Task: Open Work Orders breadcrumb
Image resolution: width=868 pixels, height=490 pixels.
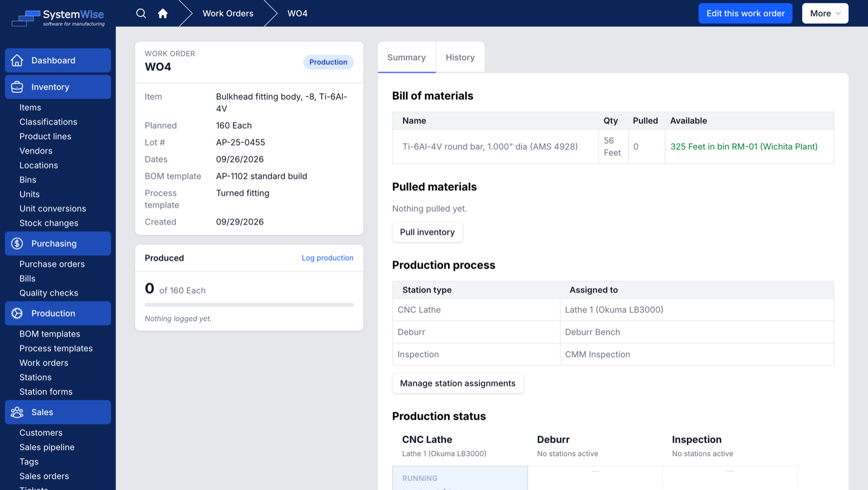Action: point(228,14)
